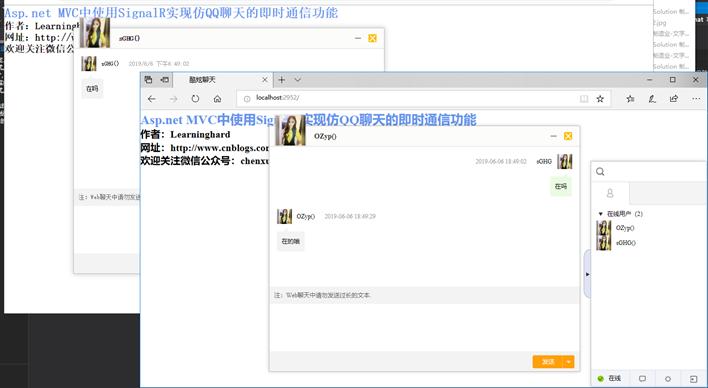The image size is (708, 388).
Task: Open the Edge home page button
Action: (x=217, y=99)
